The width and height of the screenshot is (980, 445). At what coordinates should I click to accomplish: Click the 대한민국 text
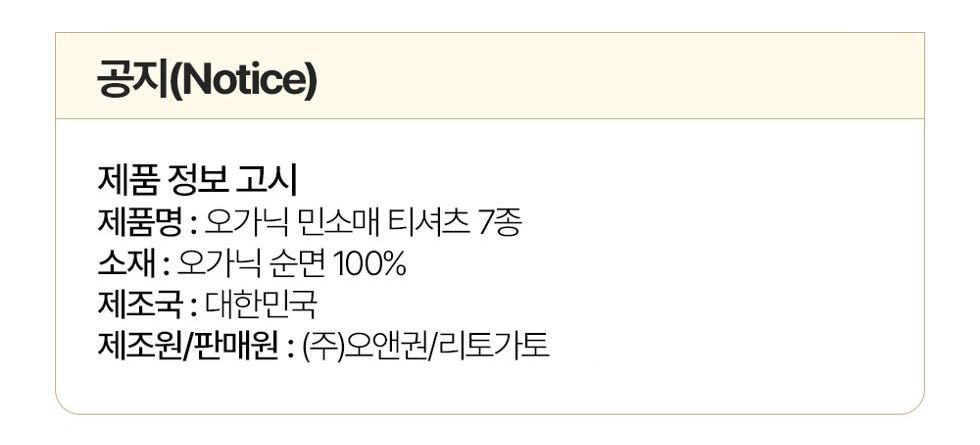(x=261, y=306)
